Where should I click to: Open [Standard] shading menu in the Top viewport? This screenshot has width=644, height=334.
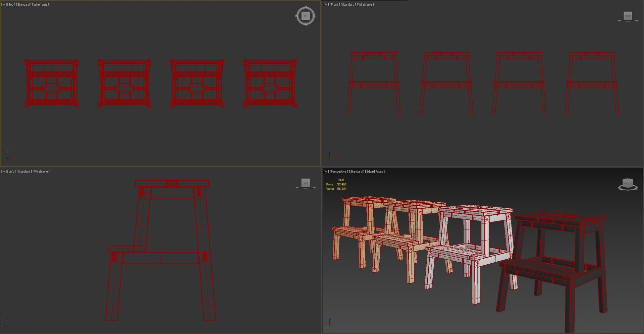23,5
